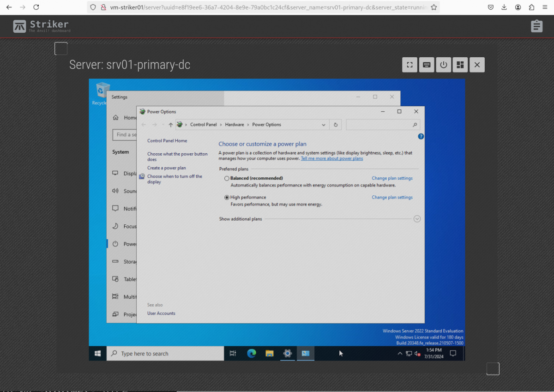This screenshot has width=554, height=392.
Task: Click the server power icon button
Action: coord(443,65)
